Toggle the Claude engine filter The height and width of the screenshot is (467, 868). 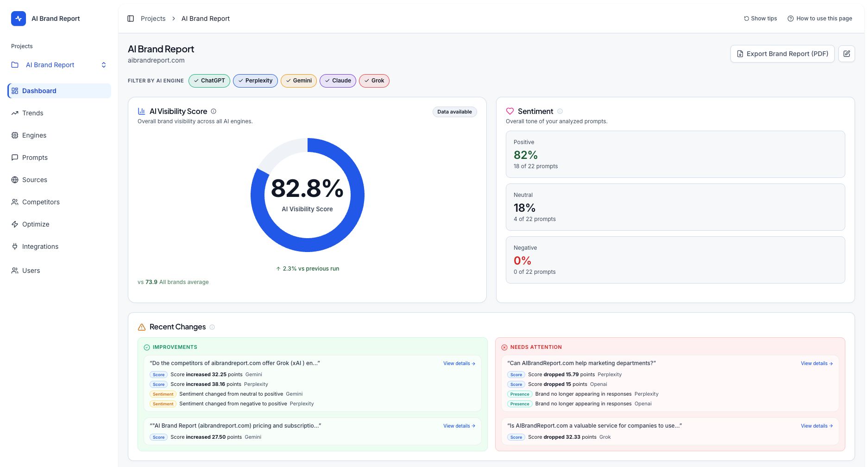pyautogui.click(x=338, y=81)
